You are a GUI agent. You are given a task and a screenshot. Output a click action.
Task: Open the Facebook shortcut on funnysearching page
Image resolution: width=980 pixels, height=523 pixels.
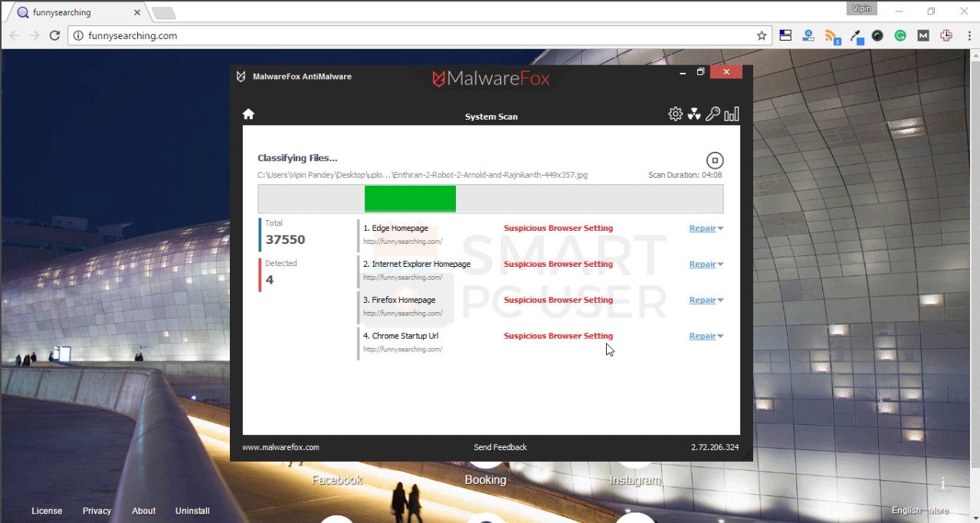[336, 480]
